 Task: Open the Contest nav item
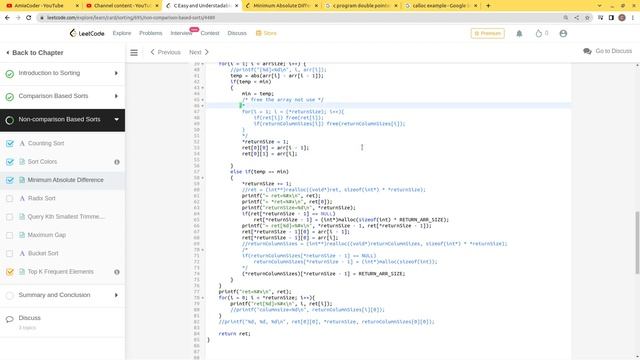point(210,33)
